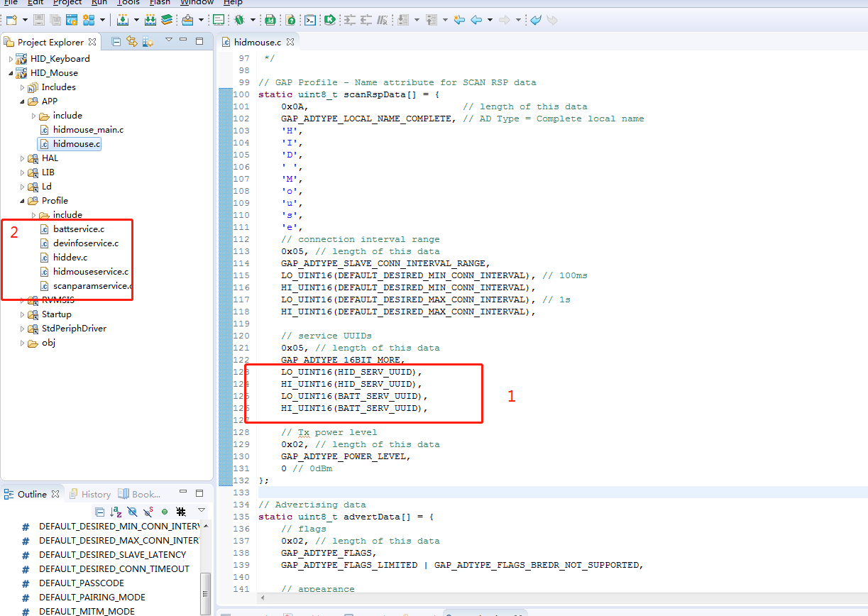The height and width of the screenshot is (616, 868).
Task: Expand the HID_Keyboard project
Action: (x=11, y=59)
